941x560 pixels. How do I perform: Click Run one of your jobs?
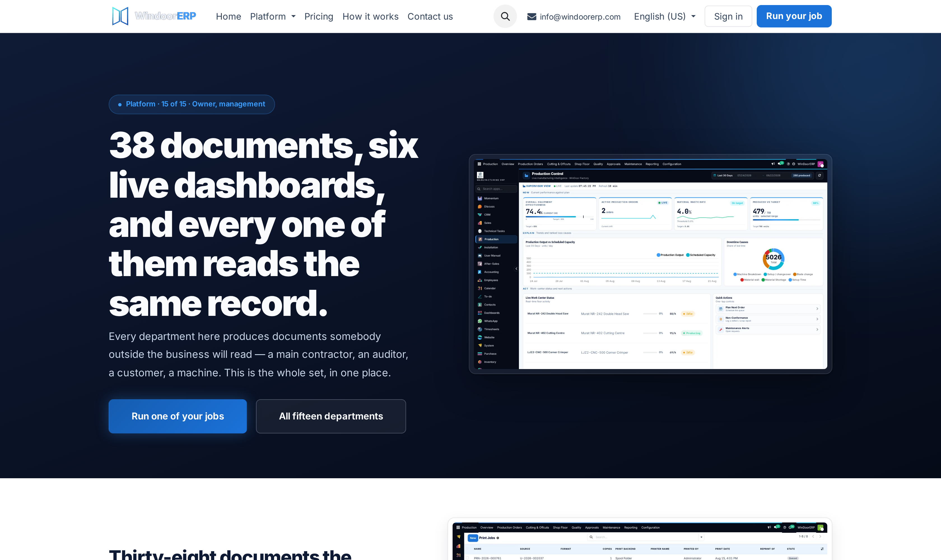[178, 416]
